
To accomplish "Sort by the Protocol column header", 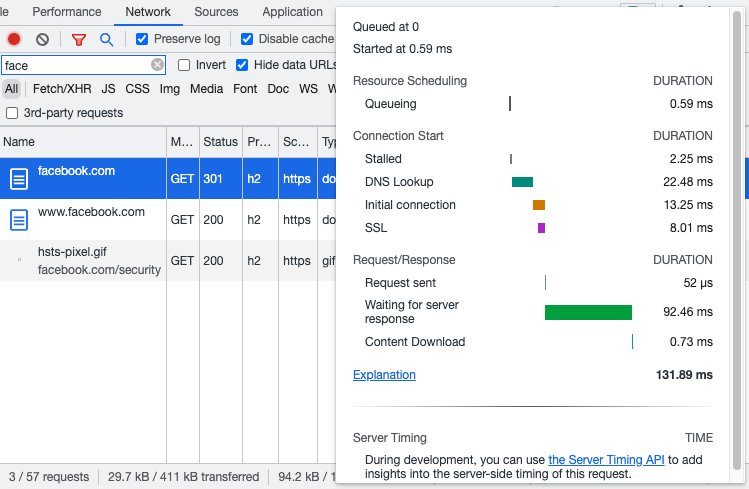I will [260, 142].
